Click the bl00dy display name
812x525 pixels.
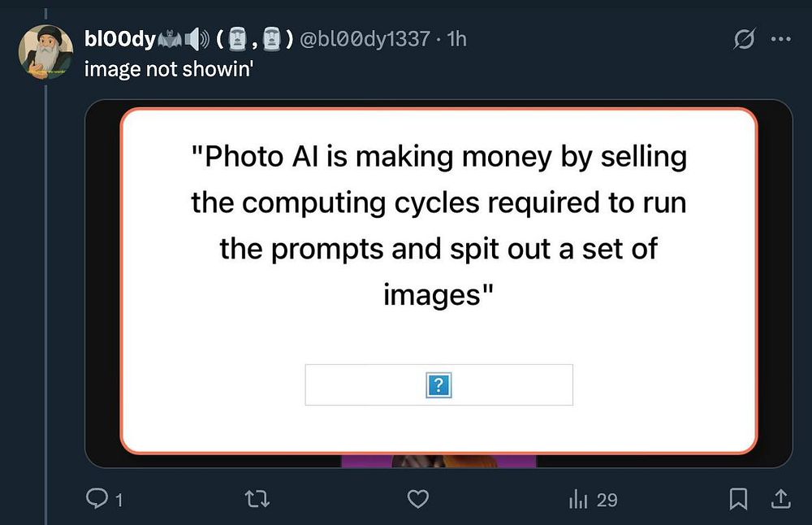coord(120,39)
